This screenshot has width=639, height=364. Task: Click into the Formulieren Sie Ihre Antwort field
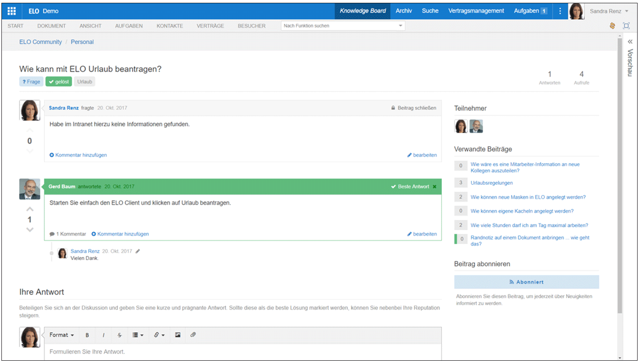[242, 352]
